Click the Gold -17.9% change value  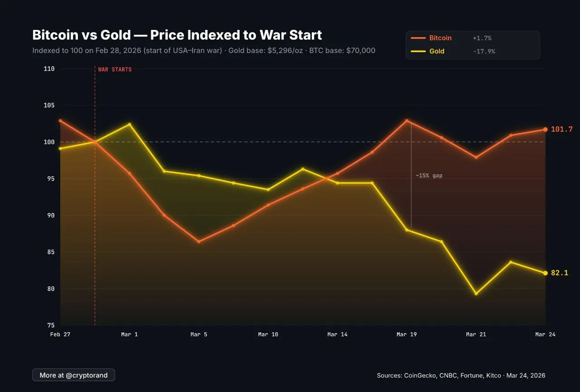point(483,51)
